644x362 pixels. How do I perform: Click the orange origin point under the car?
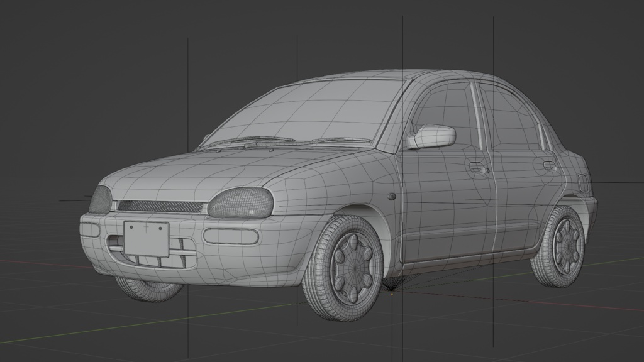click(392, 294)
